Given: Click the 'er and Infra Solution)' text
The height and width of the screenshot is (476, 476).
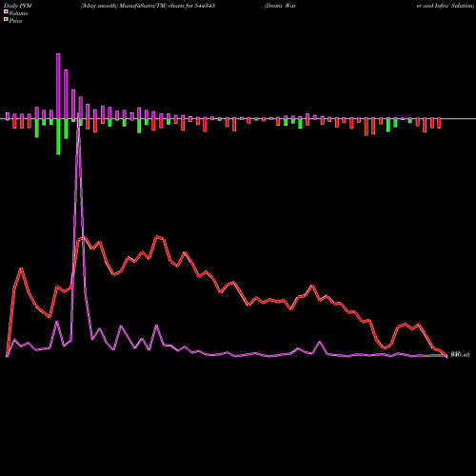Looking at the screenshot, I should click(446, 6).
